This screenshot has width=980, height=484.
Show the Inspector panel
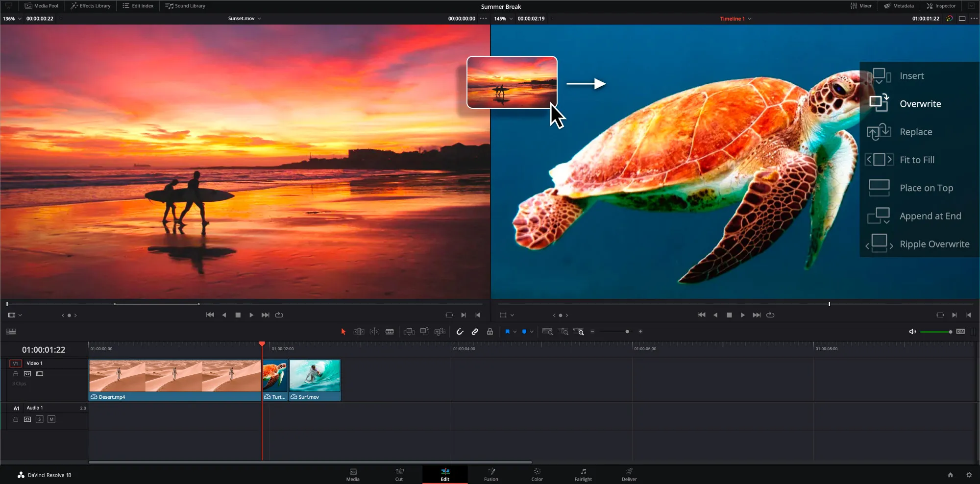point(941,6)
